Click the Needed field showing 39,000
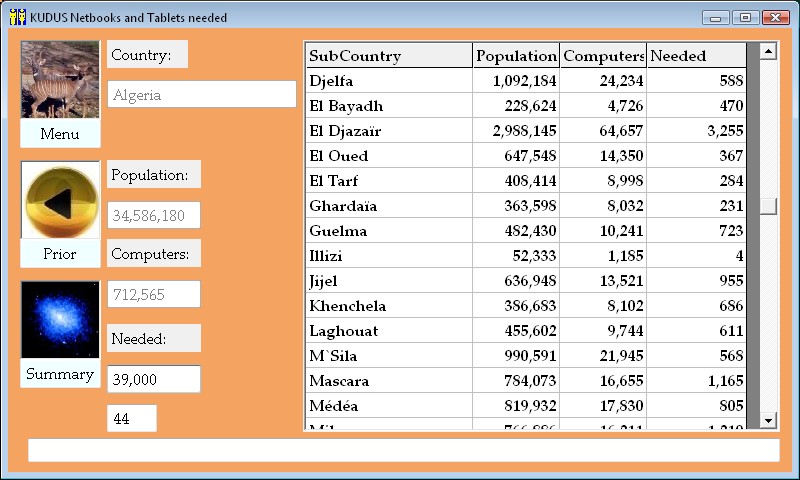This screenshot has height=480, width=800. [154, 380]
